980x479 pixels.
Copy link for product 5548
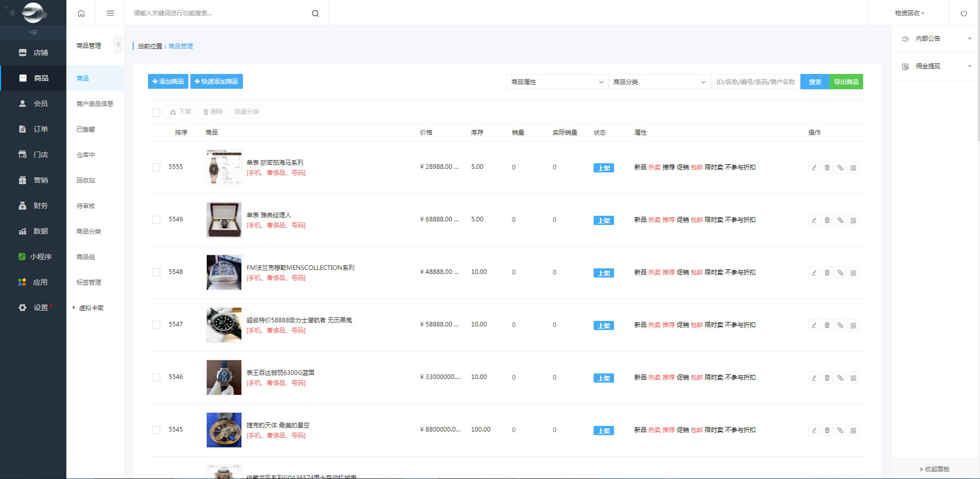[840, 272]
